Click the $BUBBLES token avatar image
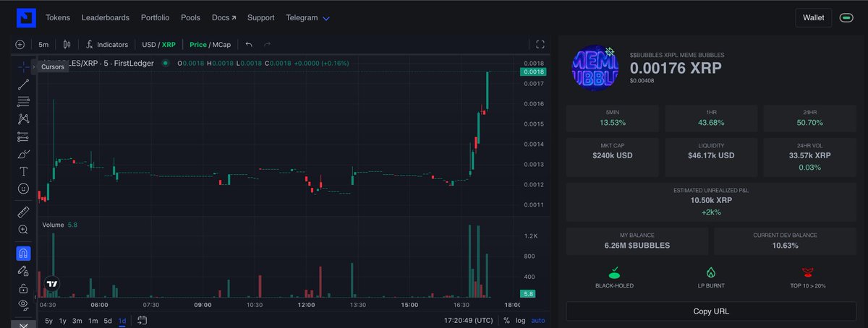 [x=595, y=68]
